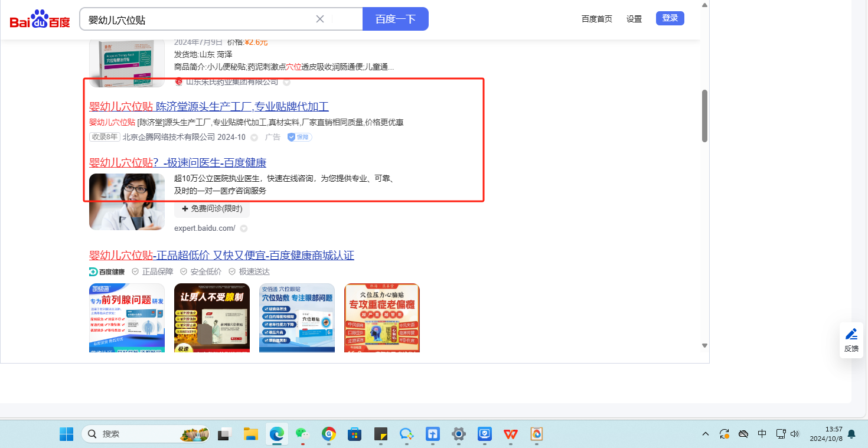Click the 登录 login button

670,18
